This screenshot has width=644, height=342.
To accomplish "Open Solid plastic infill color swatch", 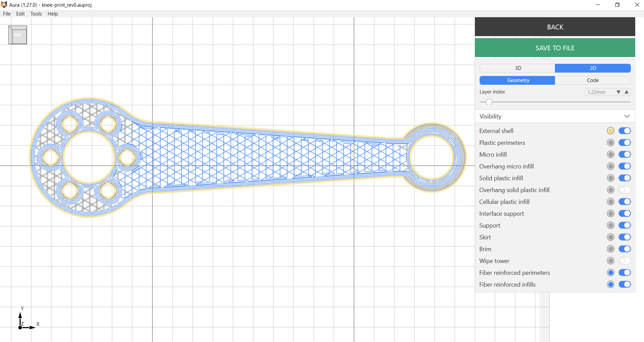I will [x=610, y=178].
